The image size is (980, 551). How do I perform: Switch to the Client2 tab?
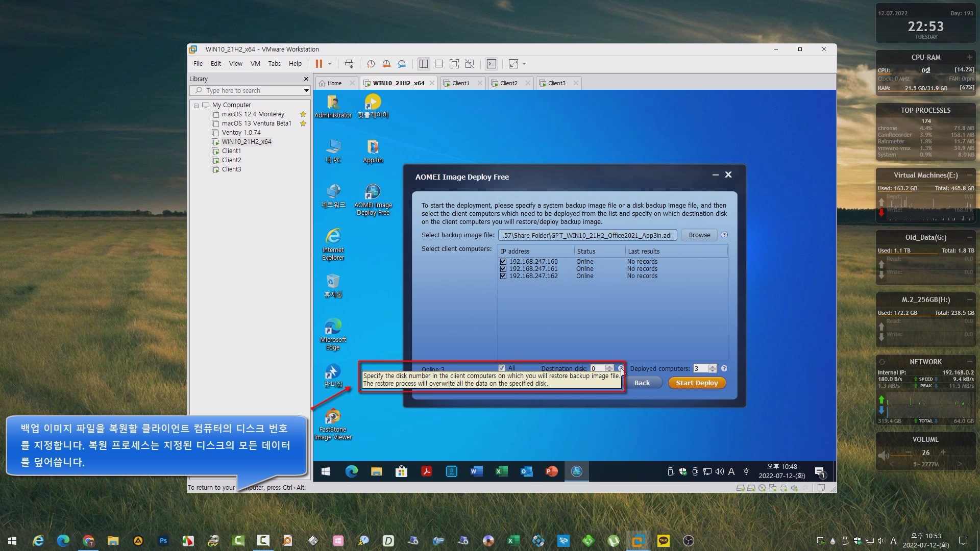pos(508,83)
